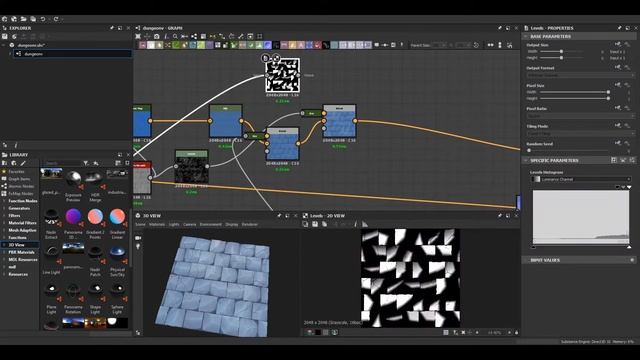Click icon at right of Input Values header

632,260
